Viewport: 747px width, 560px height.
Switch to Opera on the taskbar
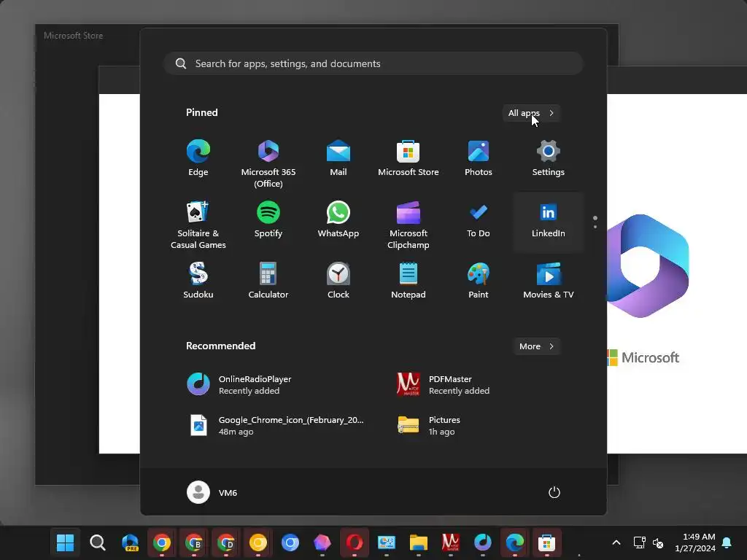(x=355, y=542)
